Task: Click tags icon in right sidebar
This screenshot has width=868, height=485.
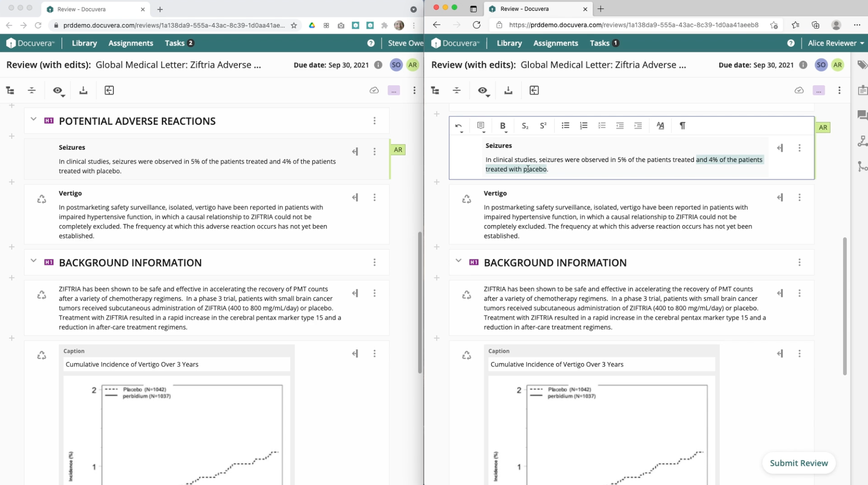Action: click(862, 65)
